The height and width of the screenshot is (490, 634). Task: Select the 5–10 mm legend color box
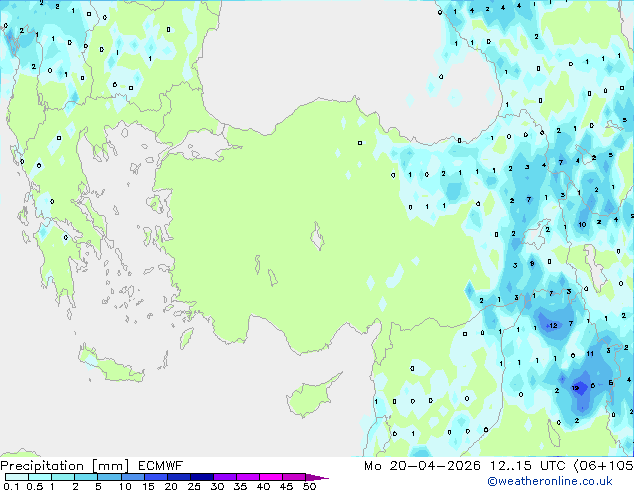click(109, 477)
